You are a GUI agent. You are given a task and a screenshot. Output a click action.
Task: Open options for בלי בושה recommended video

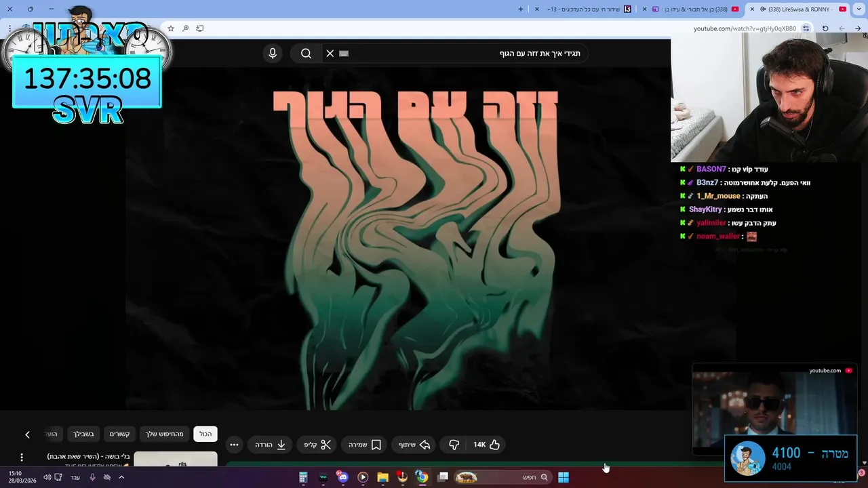click(22, 457)
